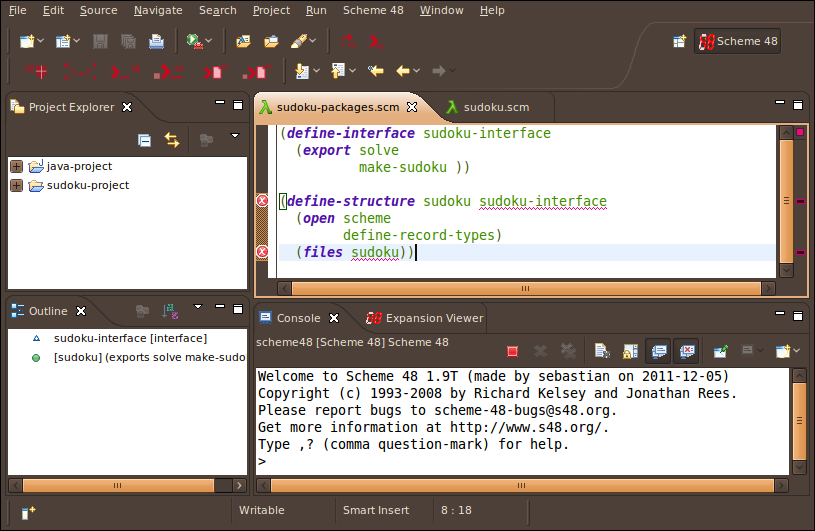Click the pen Search toolbar icon
815x531 pixels.
[x=299, y=41]
